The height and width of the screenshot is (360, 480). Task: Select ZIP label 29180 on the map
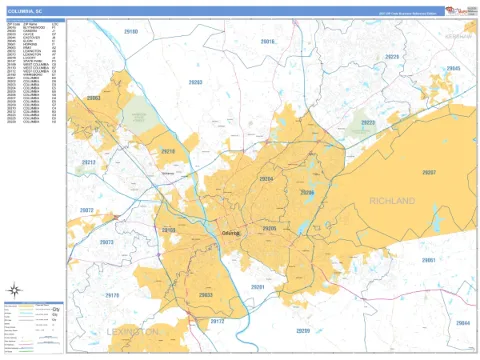[131, 32]
